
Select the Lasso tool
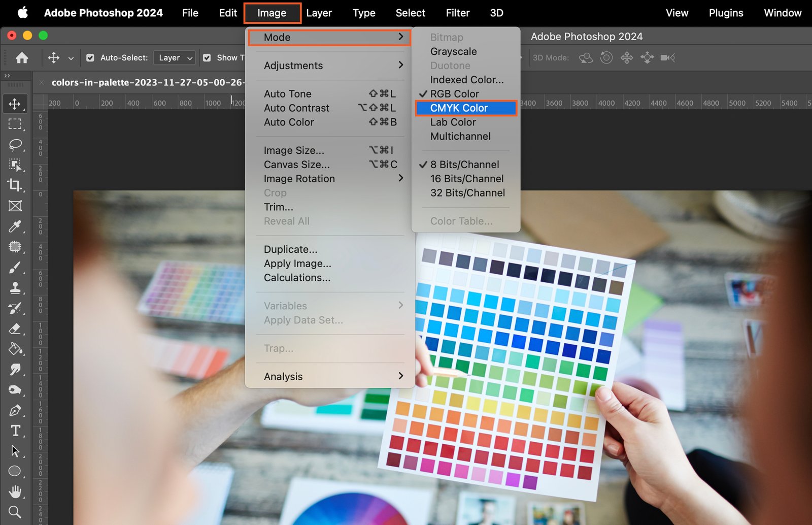[15, 145]
